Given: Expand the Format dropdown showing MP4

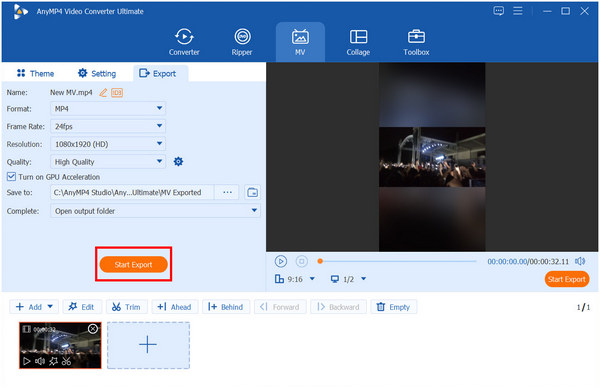Looking at the screenshot, I should [x=108, y=109].
